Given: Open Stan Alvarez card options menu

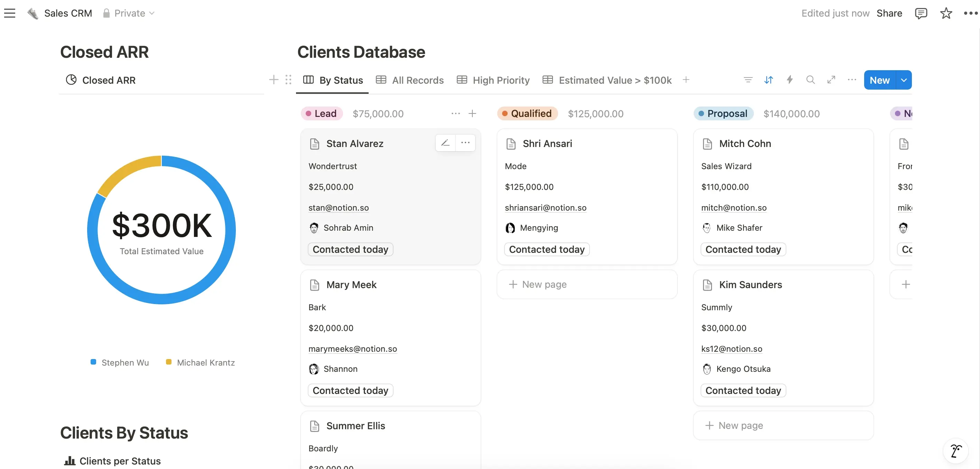Looking at the screenshot, I should click(465, 143).
